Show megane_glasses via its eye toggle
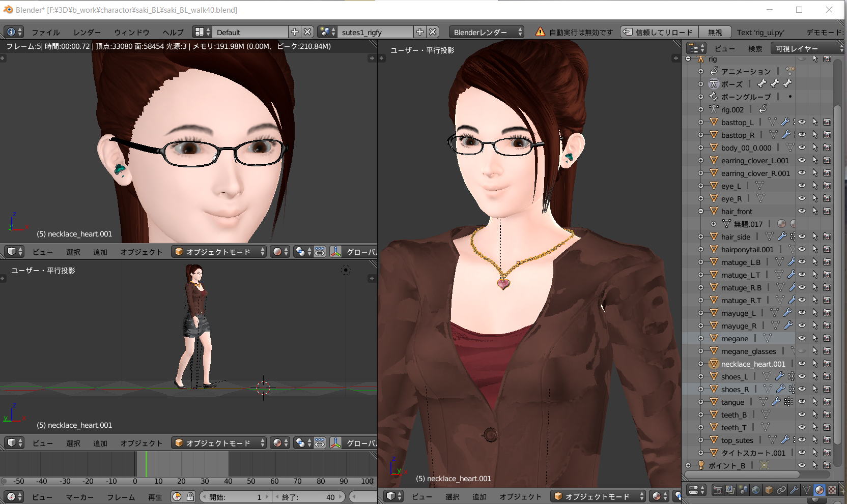Viewport: 847px width, 504px height. [x=802, y=351]
